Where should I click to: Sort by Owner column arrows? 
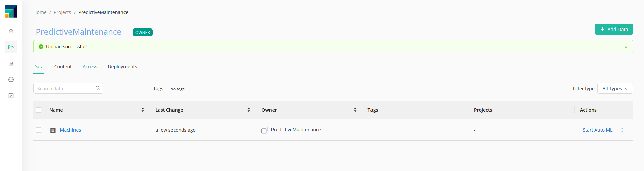pyautogui.click(x=355, y=110)
